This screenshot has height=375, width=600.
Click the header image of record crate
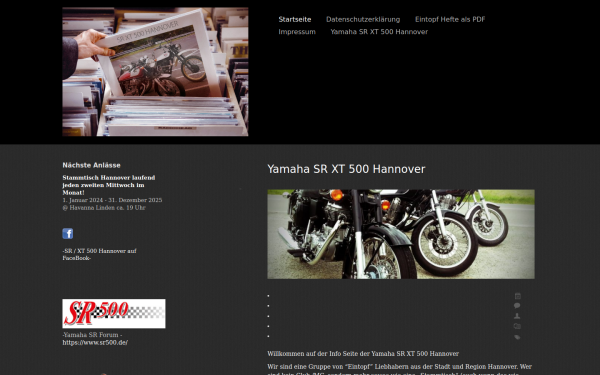point(155,72)
